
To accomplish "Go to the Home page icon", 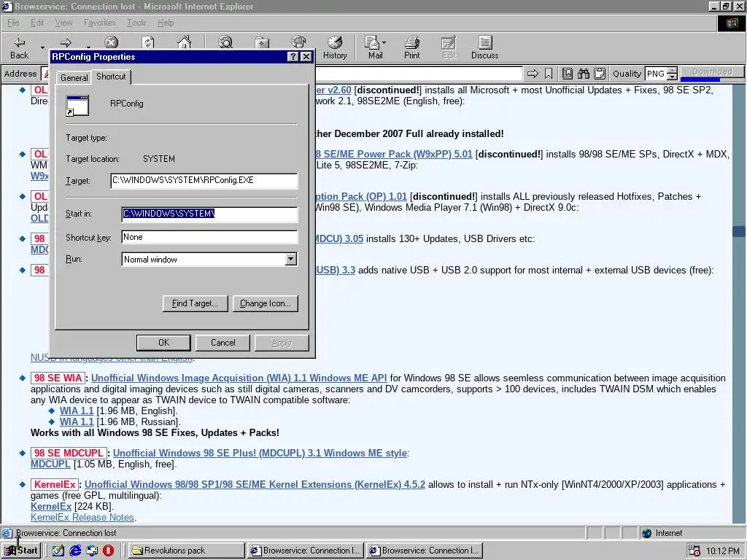I will click(184, 42).
